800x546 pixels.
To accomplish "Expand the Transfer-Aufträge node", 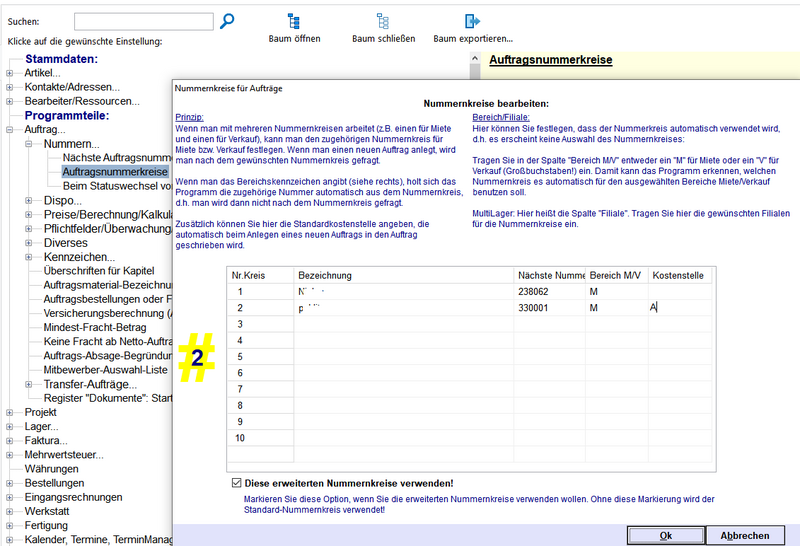I will (x=29, y=384).
